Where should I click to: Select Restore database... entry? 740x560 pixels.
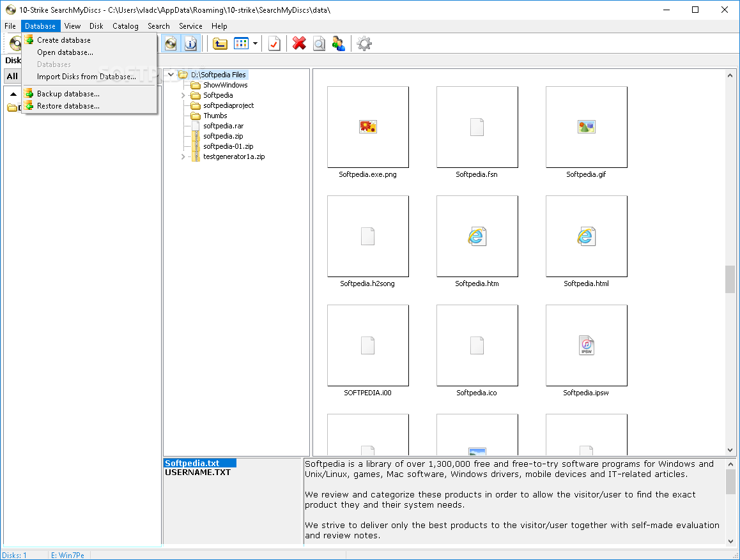tap(89, 106)
